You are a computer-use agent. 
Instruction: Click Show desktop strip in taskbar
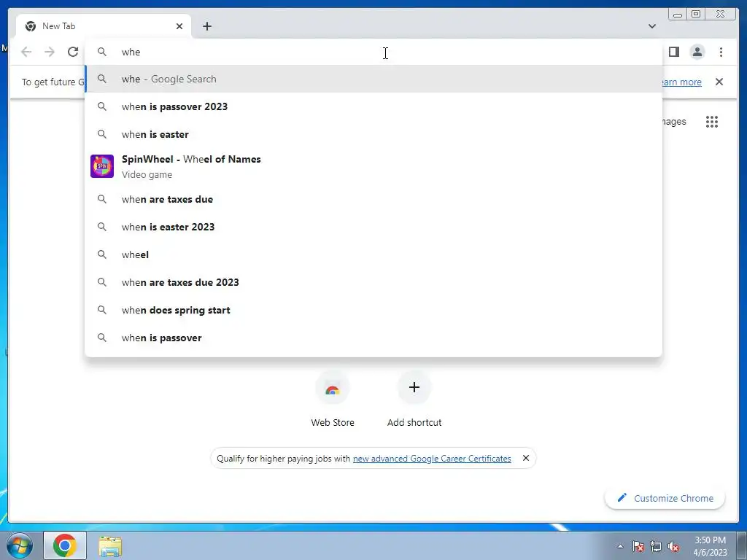(741, 545)
